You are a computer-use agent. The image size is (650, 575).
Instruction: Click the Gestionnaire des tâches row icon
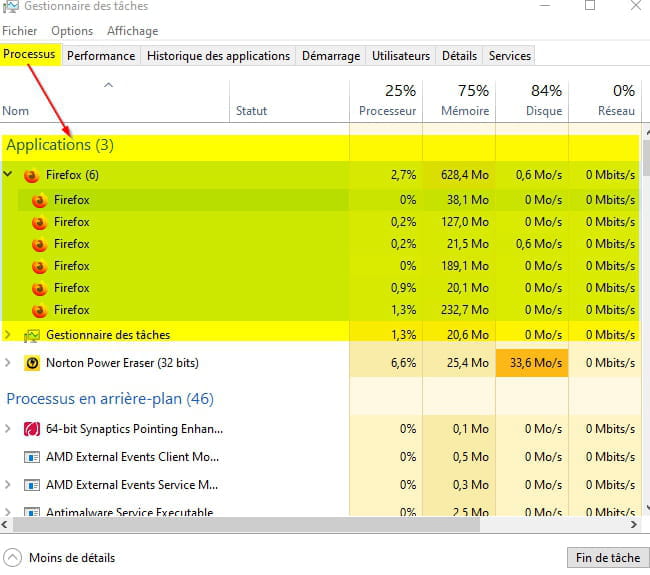[x=32, y=335]
